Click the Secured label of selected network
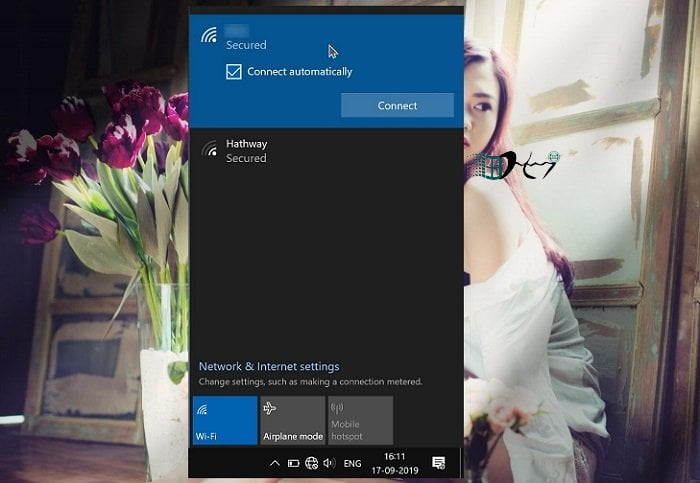The image size is (700, 483). (x=246, y=45)
